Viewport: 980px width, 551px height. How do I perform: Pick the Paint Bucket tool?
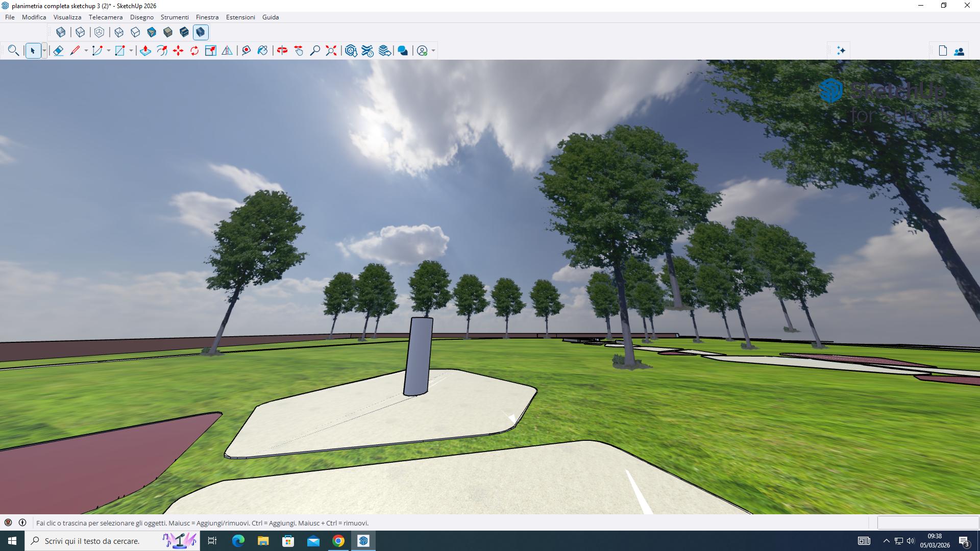coord(262,51)
